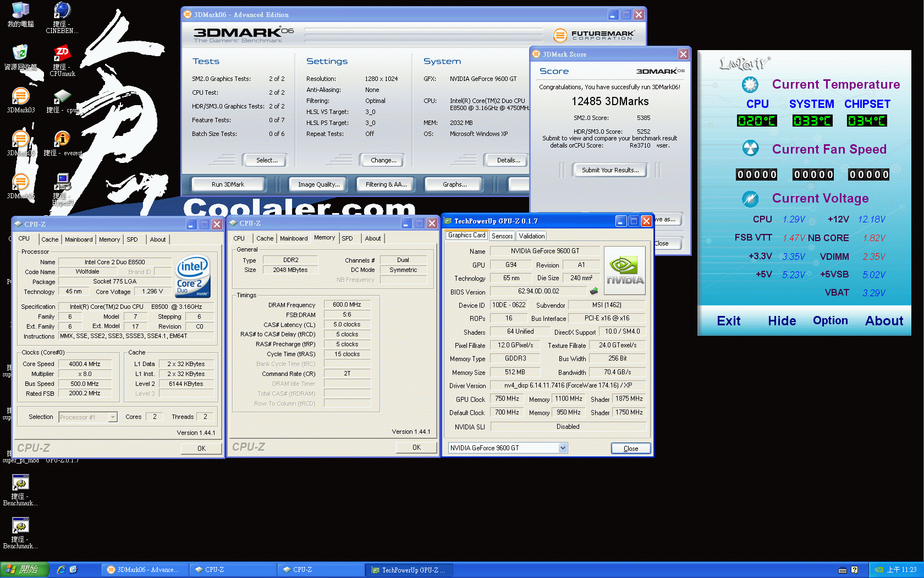Activate 3DMark06 taskbar button
This screenshot has width=924, height=578.
[x=144, y=570]
